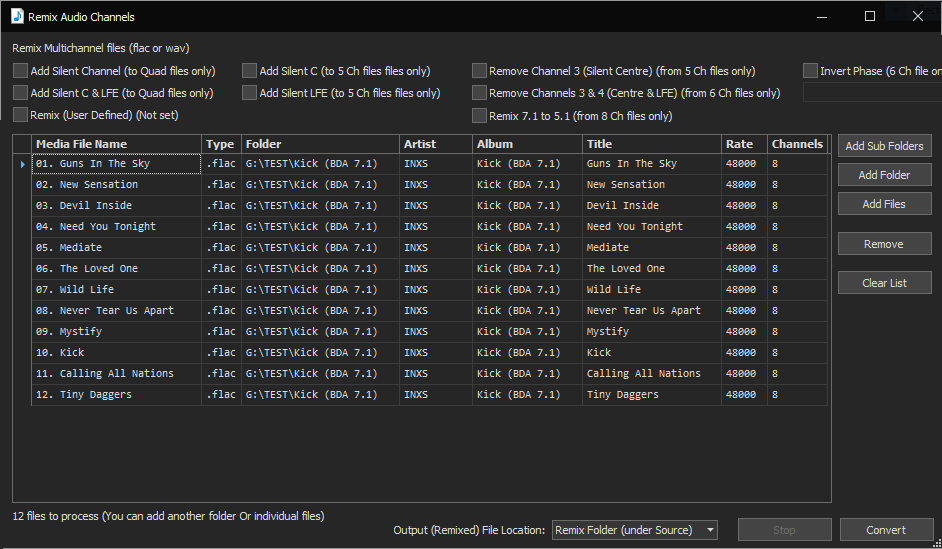Clear the file list
This screenshot has width=942, height=549.
pyautogui.click(x=884, y=283)
